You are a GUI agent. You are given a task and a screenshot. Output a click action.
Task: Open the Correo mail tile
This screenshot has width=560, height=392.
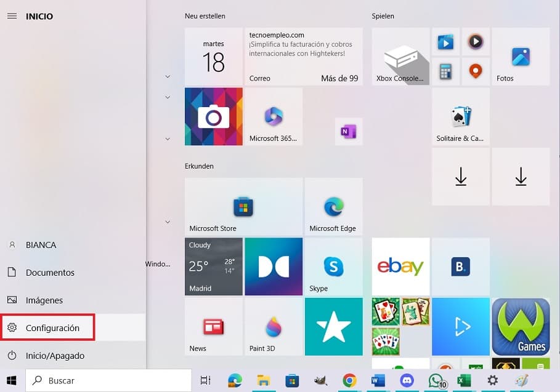point(304,57)
